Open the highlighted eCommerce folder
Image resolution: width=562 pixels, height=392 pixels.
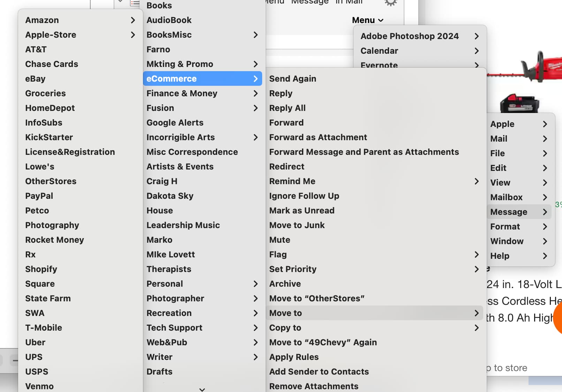pyautogui.click(x=203, y=79)
